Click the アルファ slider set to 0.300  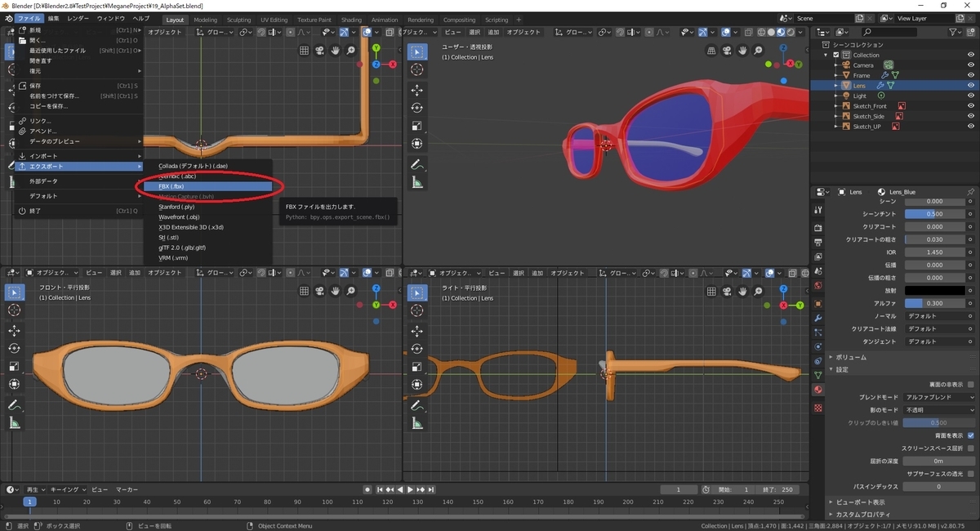point(935,303)
